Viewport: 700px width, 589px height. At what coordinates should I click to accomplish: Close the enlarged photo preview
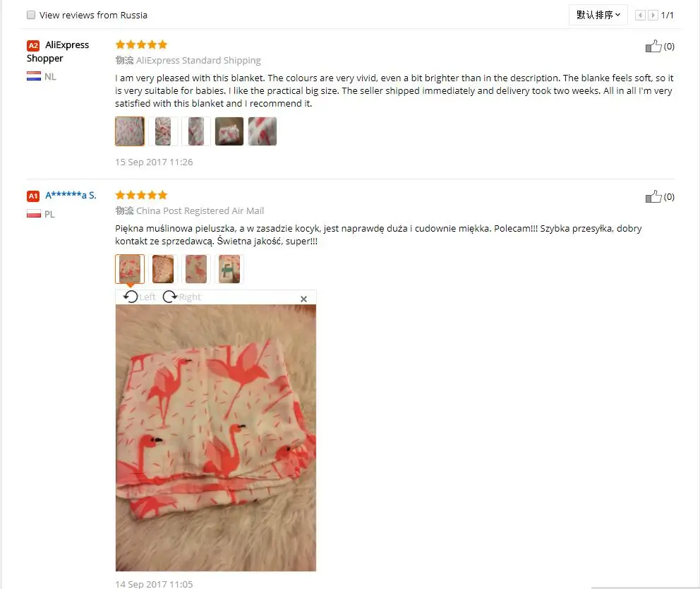pos(303,299)
